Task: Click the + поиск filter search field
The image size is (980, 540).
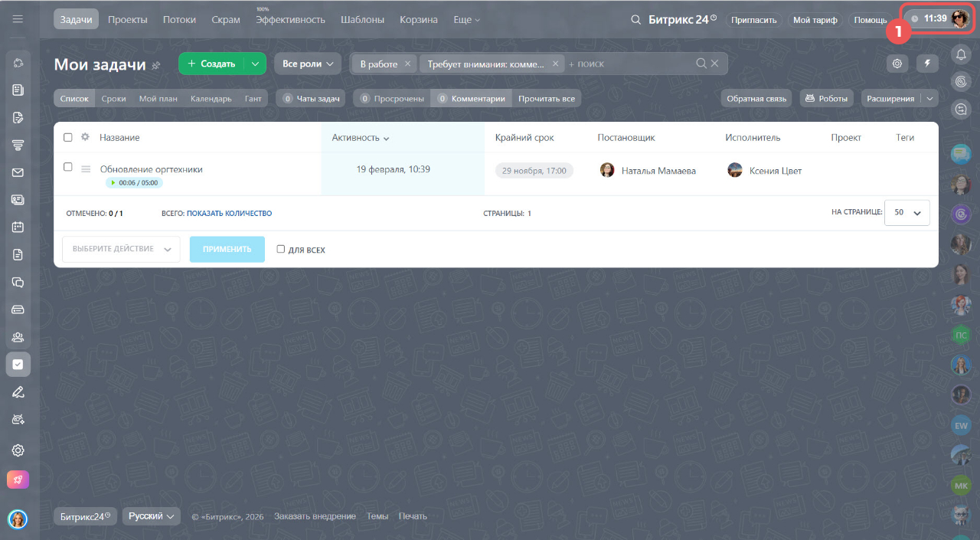Action: point(628,64)
